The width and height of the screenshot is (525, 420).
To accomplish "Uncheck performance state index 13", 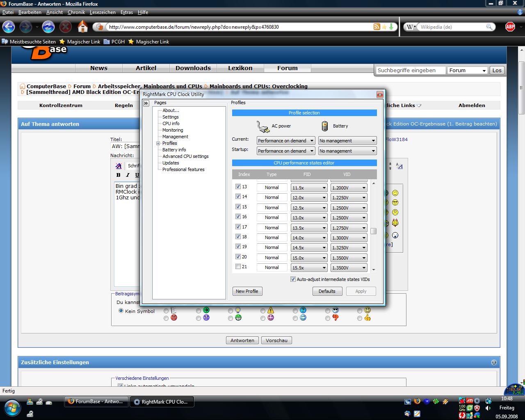I will coord(238,186).
